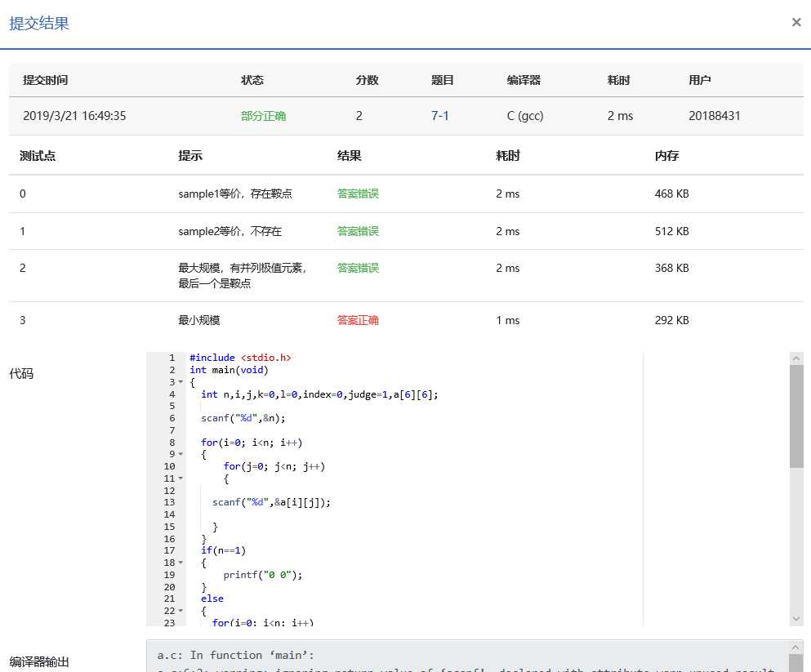811x672 pixels.
Task: Click the 提交结果 dialog title
Action: point(39,23)
